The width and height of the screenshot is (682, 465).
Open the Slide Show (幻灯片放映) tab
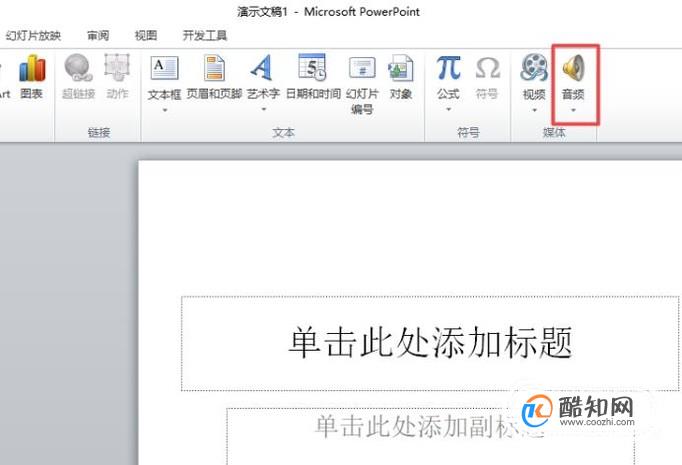(x=33, y=35)
